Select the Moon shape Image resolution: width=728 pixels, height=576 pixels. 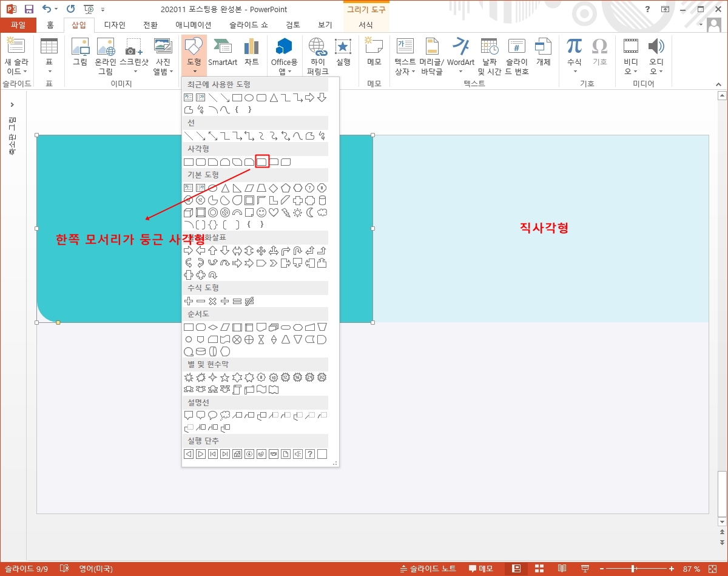click(x=310, y=212)
